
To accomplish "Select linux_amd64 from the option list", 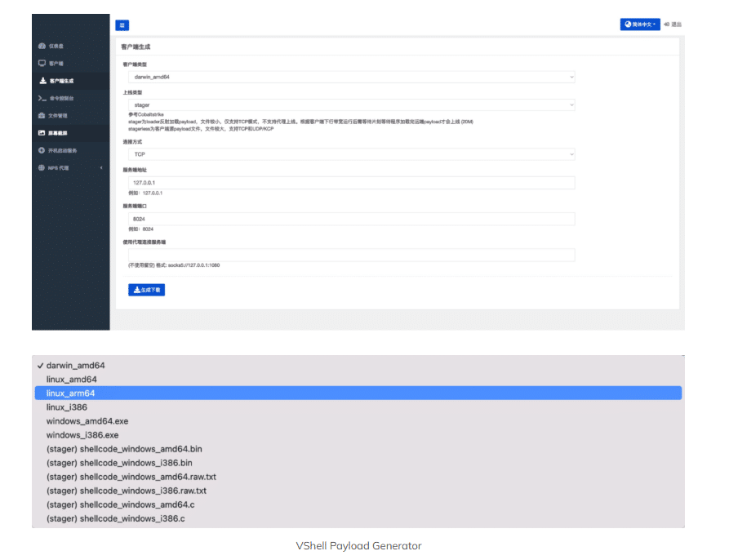I will click(x=358, y=380).
